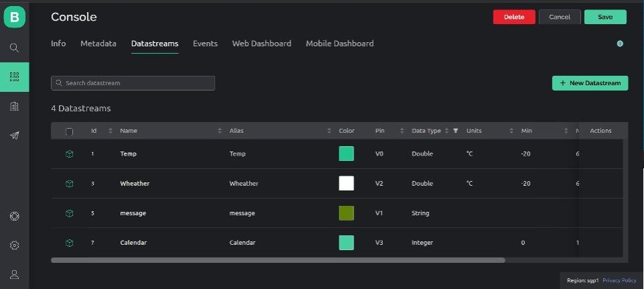Viewport: 644px width, 289px height.
Task: Open the Templates grid icon in sidebar
Action: pyautogui.click(x=14, y=77)
